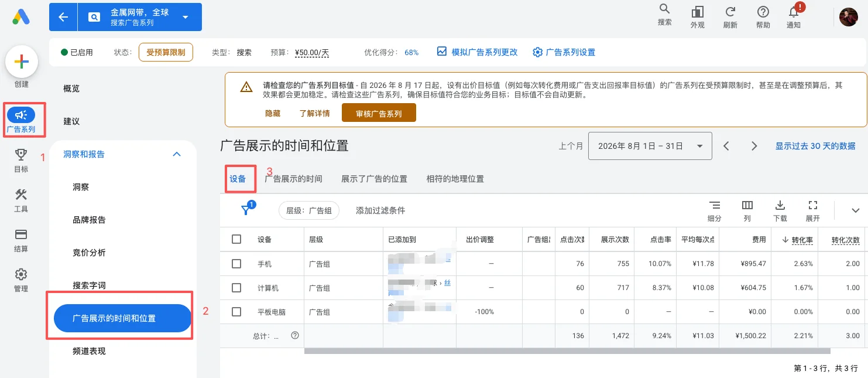Click 显示过去 30 天的数据 link
Image resolution: width=868 pixels, height=378 pixels.
coord(815,146)
